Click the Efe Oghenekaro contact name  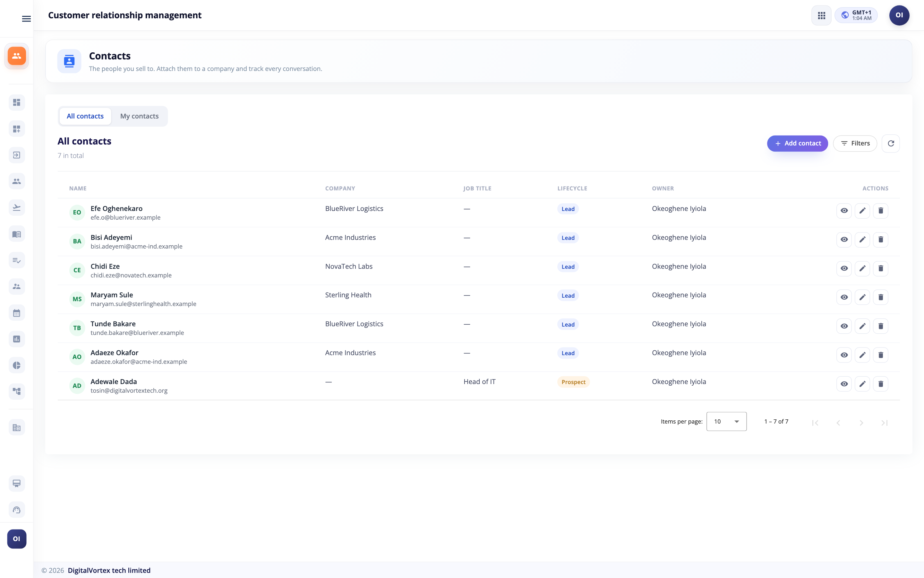[116, 208]
